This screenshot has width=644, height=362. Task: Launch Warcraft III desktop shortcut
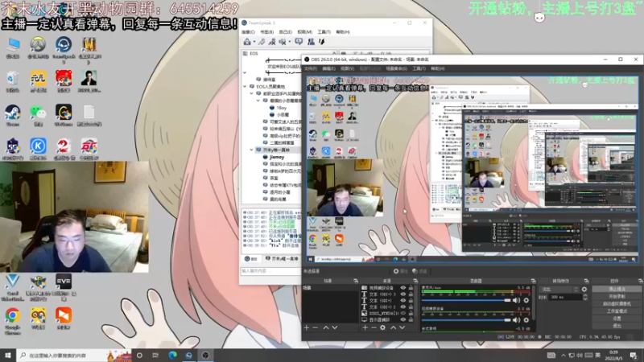pyautogui.click(x=89, y=49)
